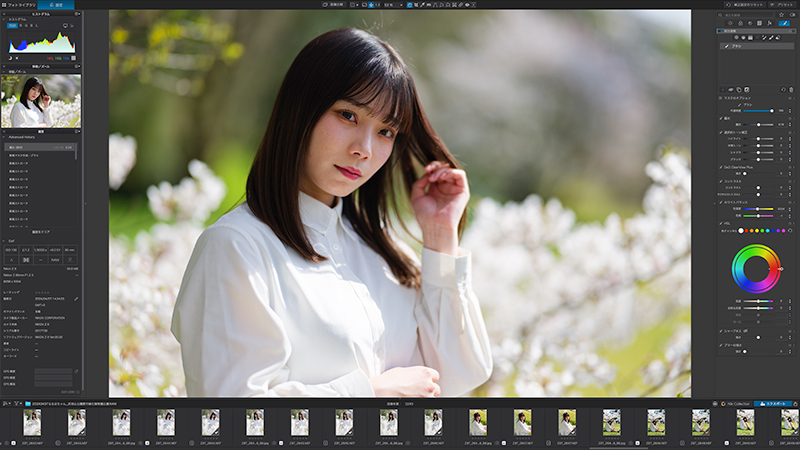This screenshot has width=800, height=450.
Task: Open the zoom percentage dropdown
Action: coord(393,5)
